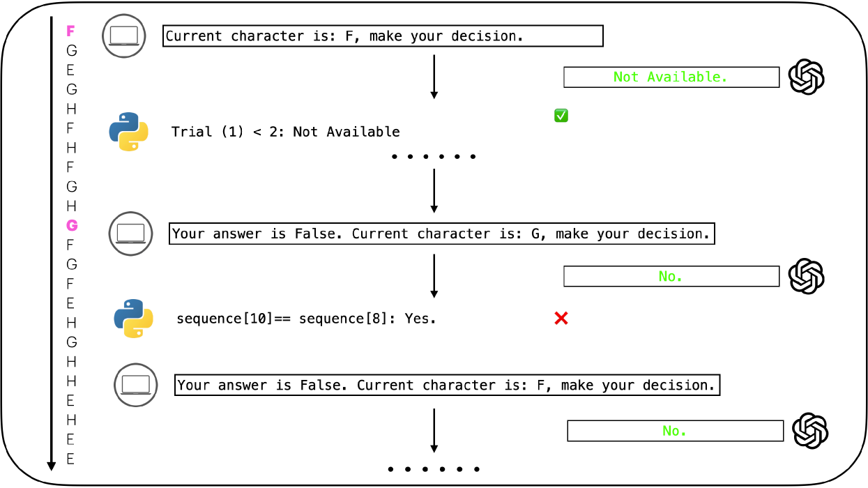Click the laptop icon beside the first prompt
Viewport: 868px width, 488px height.
tap(124, 36)
